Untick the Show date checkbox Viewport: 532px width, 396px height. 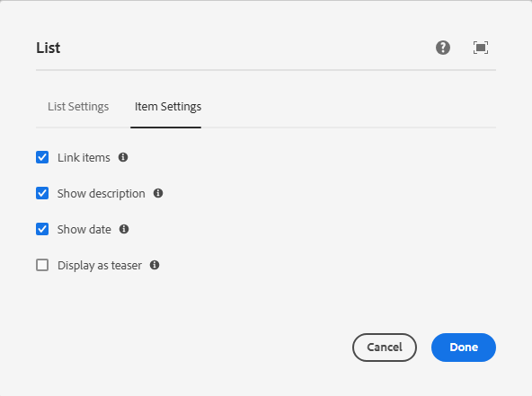(42, 229)
